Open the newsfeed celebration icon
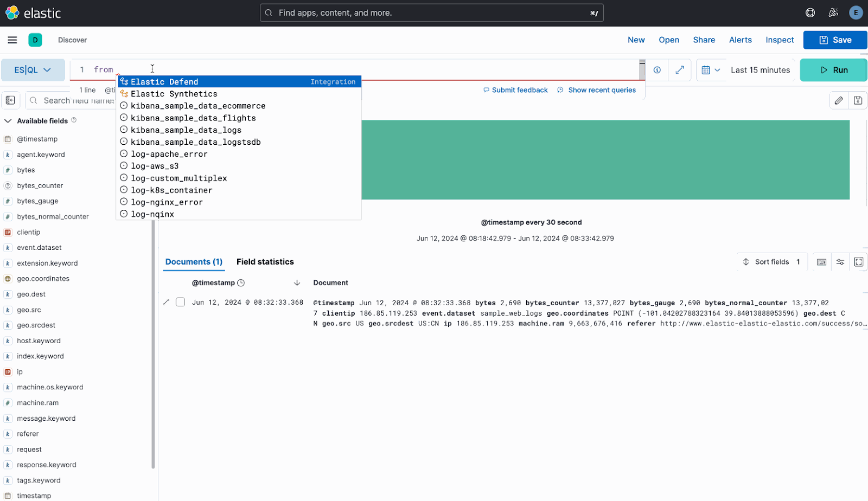 [x=833, y=13]
